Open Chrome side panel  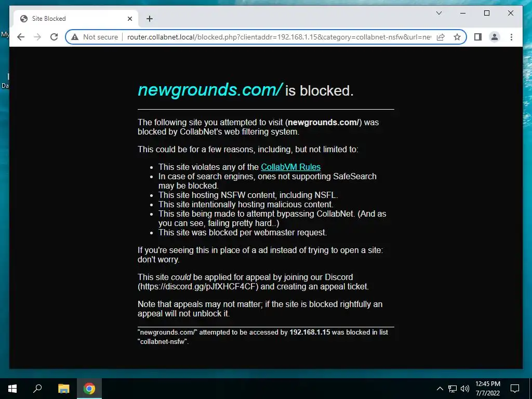click(x=478, y=37)
